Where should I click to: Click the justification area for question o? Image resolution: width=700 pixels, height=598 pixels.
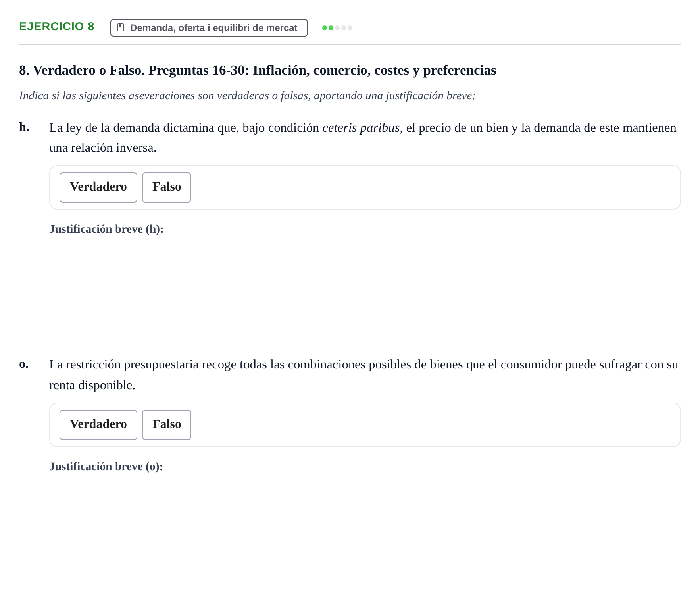pos(365,526)
